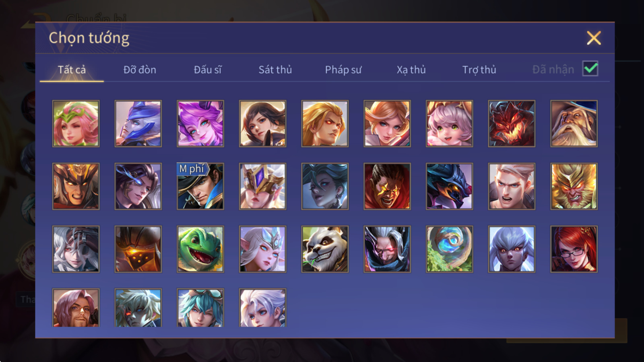
Task: Select the 'Tất cả' tab
Action: tap(72, 70)
